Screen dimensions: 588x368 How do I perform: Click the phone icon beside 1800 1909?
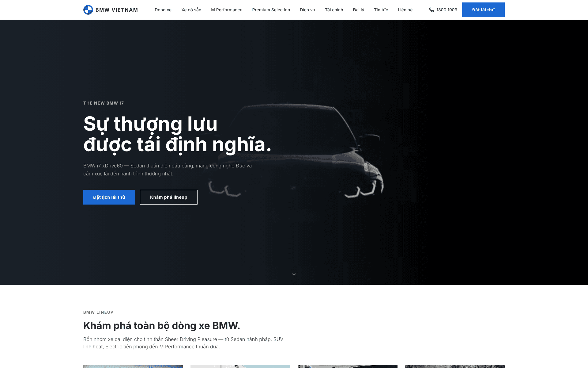(x=432, y=10)
